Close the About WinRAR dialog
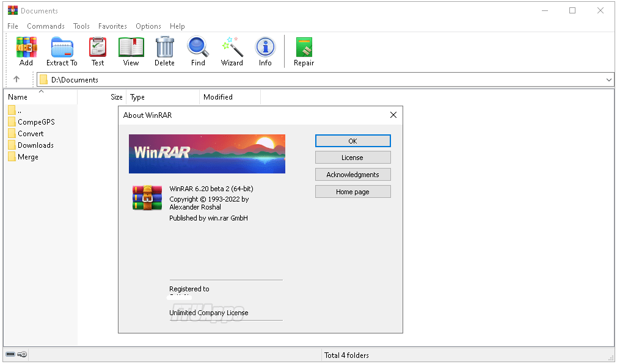Image resolution: width=617 pixels, height=364 pixels. tap(393, 115)
